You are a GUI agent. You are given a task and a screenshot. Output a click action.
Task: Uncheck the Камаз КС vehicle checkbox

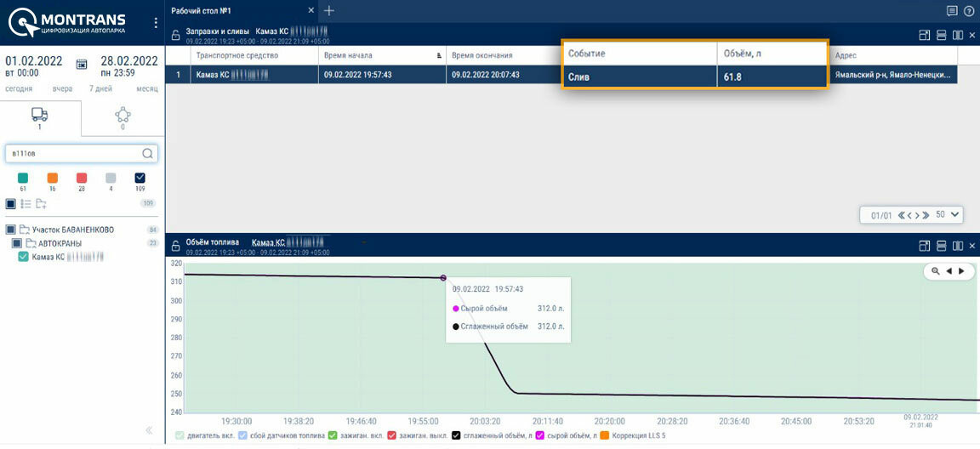pos(24,257)
